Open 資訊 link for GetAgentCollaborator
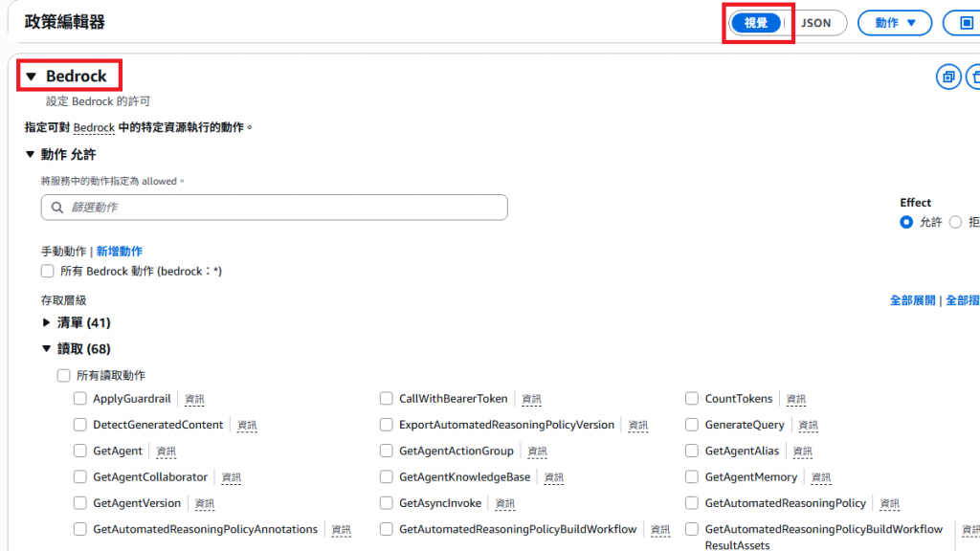Screen dimensions: 980x551 pyautogui.click(x=232, y=478)
